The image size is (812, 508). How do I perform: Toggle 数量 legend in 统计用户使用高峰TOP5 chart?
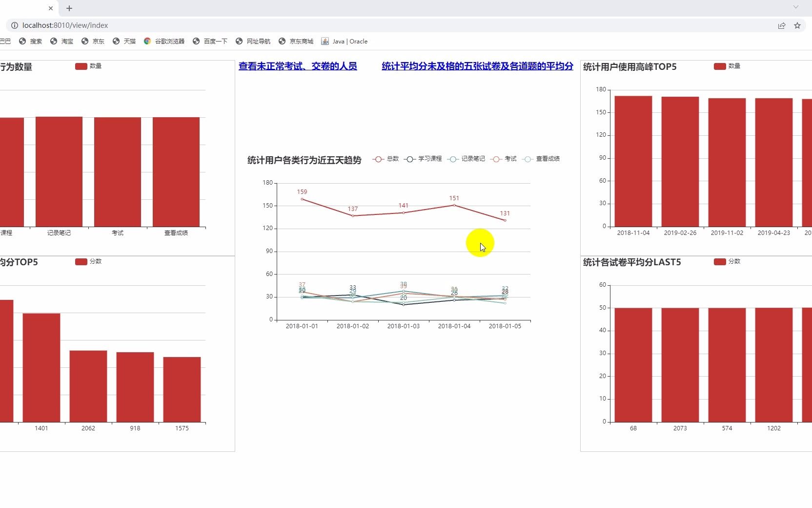pos(727,66)
